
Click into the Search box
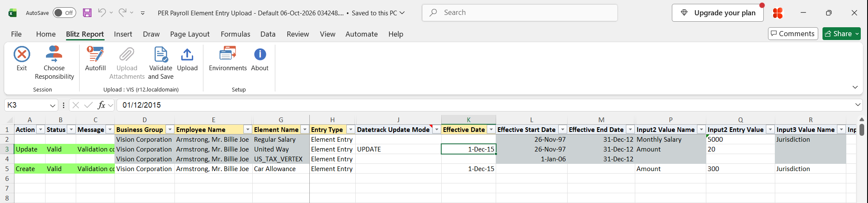point(520,13)
